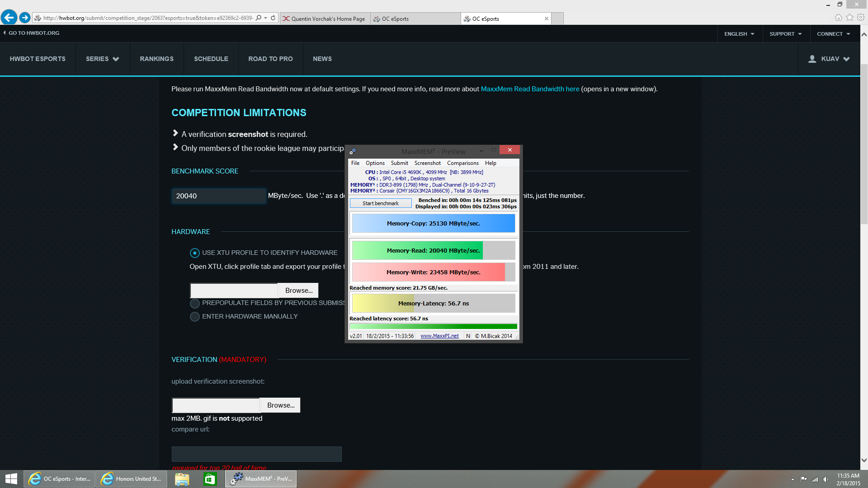Viewport: 868px width, 488px height.
Task: Click the MaxxMEM window gear icon
Action: coord(353,151)
